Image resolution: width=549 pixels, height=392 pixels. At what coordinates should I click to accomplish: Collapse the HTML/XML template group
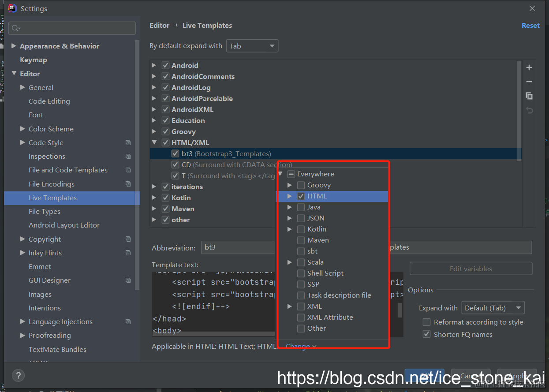154,142
